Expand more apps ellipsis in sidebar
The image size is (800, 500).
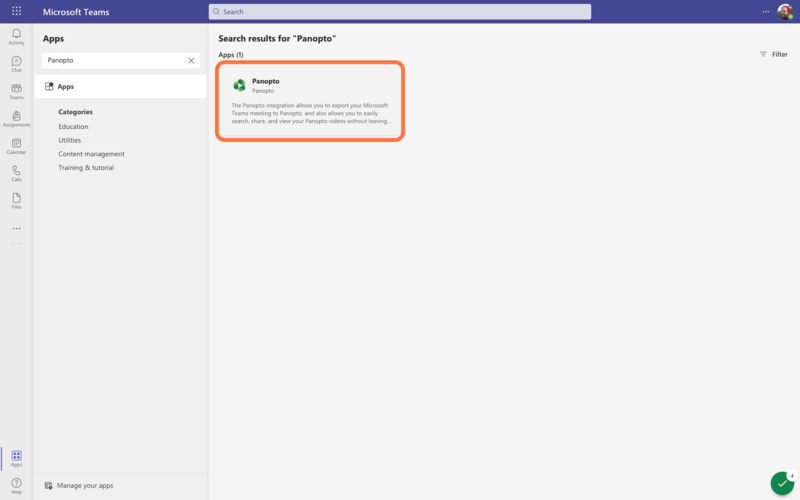click(16, 228)
